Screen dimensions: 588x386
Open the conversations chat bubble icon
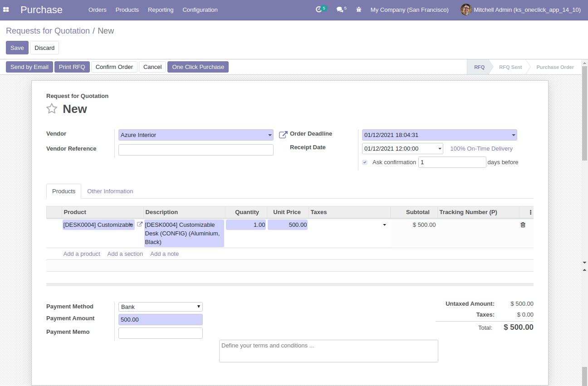point(340,10)
